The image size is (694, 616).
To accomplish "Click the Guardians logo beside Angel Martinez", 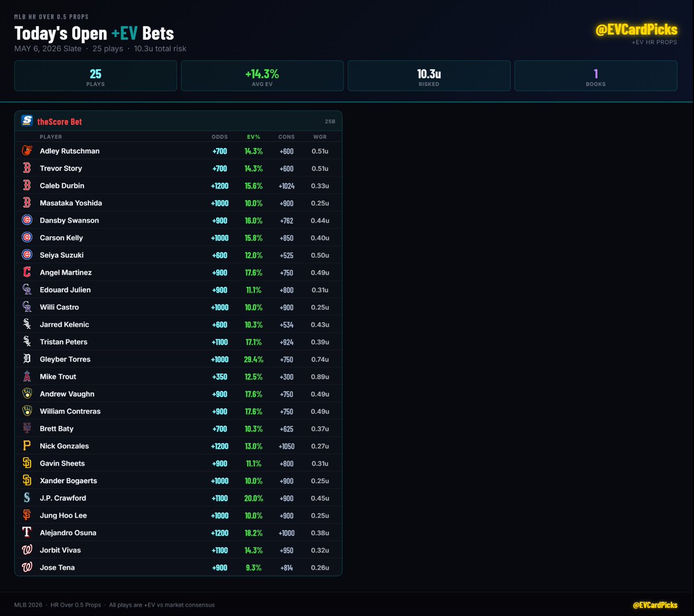I will point(27,272).
